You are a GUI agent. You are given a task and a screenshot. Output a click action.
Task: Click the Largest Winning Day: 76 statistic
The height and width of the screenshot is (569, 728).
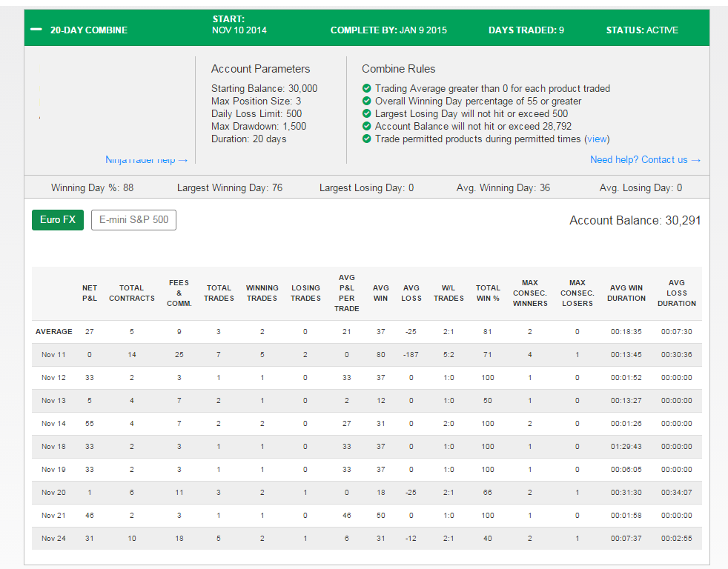230,187
